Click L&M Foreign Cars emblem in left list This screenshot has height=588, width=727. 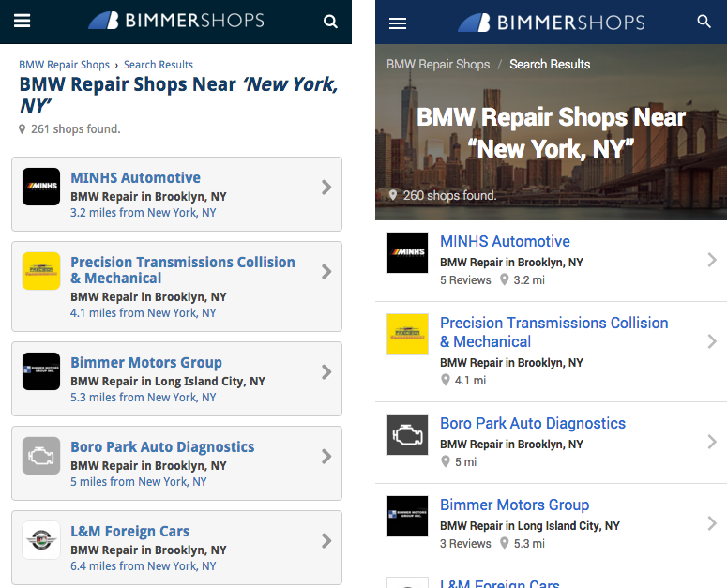coord(41,540)
